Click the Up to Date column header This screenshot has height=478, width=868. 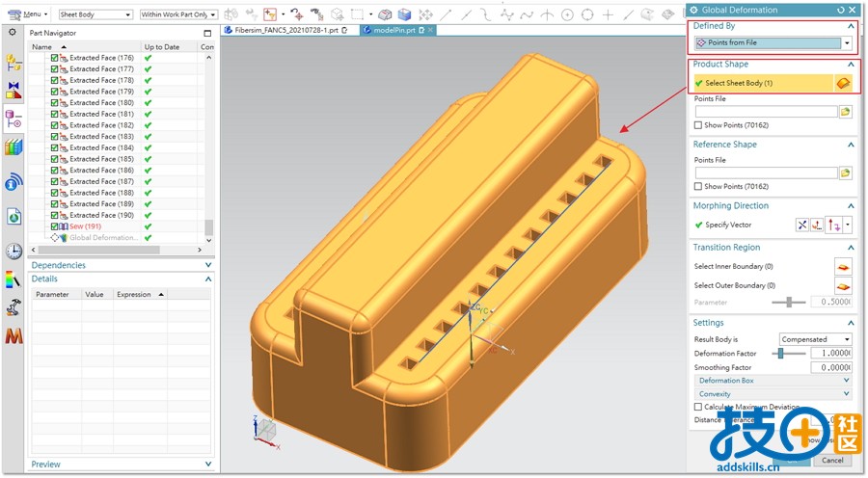click(169, 47)
